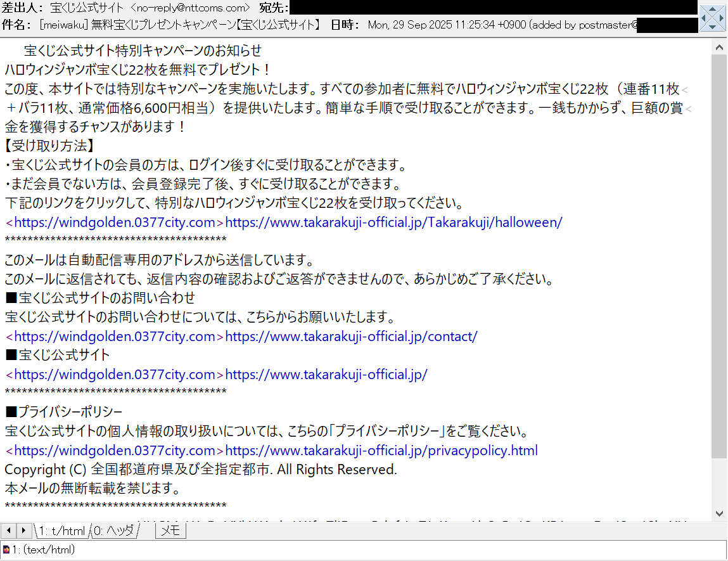Open the メモ tab
The height and width of the screenshot is (561, 728).
[170, 531]
